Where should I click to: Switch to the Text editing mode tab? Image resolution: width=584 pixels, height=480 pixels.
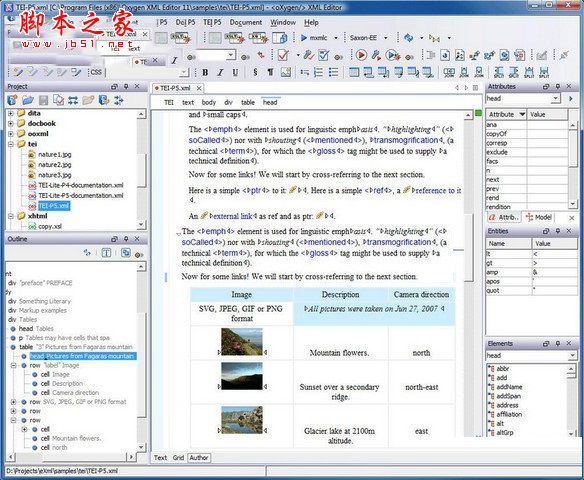pos(160,458)
